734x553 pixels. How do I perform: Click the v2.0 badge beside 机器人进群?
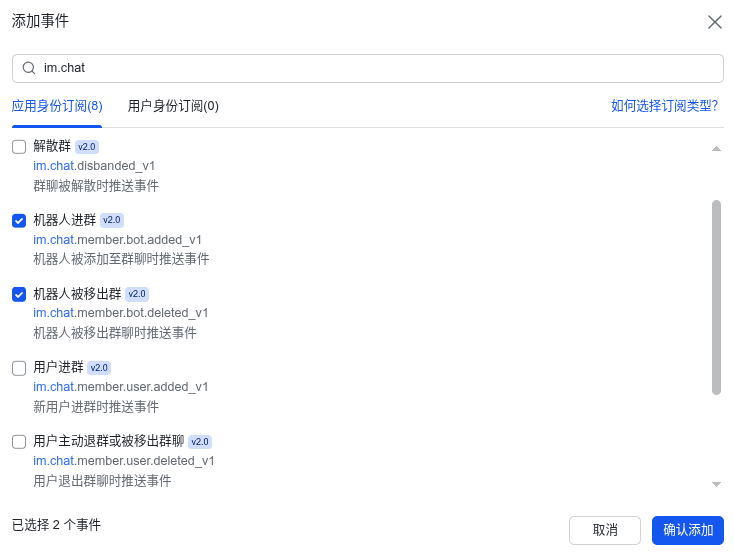112,220
